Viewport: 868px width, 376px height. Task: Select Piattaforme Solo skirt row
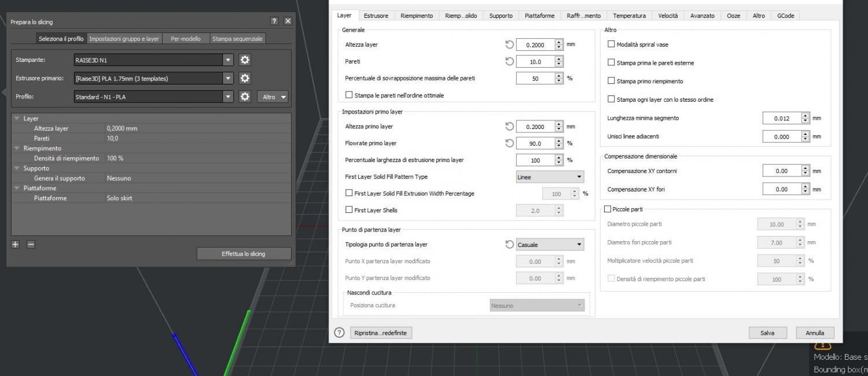pos(151,198)
